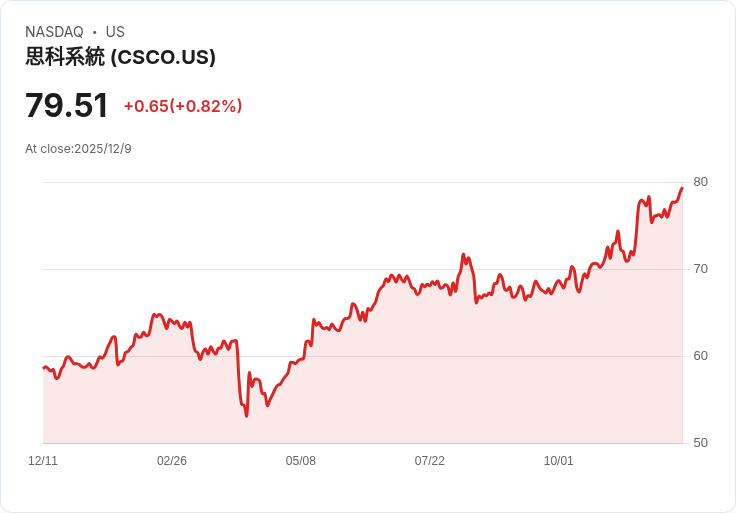Screen dimensions: 736x513
Task: Select the 80 y-axis label
Action: 700,182
